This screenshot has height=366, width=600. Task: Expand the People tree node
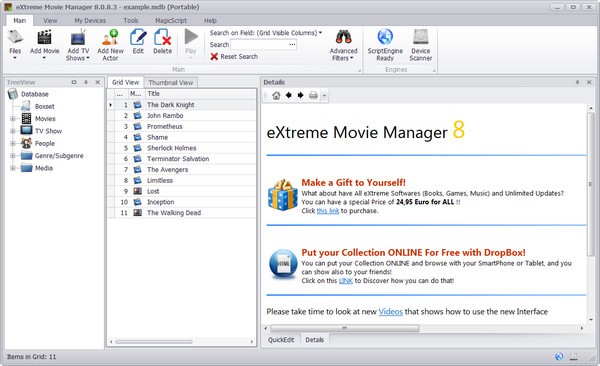(x=13, y=144)
